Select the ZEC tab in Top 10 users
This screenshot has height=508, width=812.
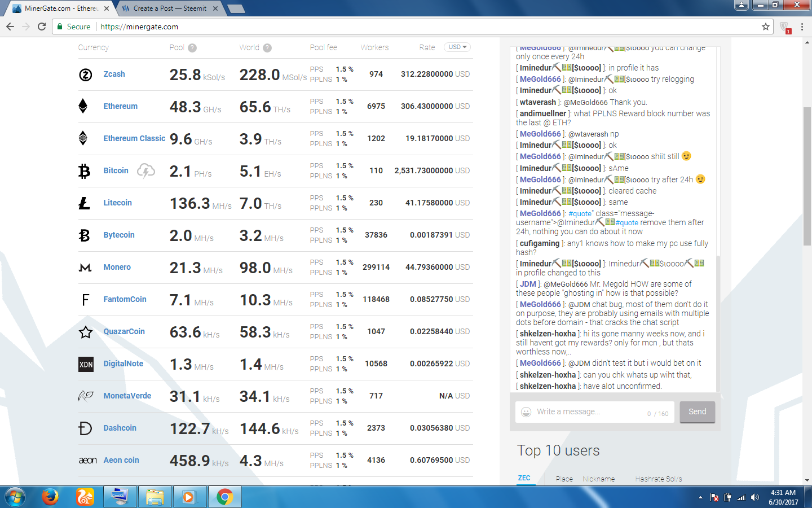point(524,479)
